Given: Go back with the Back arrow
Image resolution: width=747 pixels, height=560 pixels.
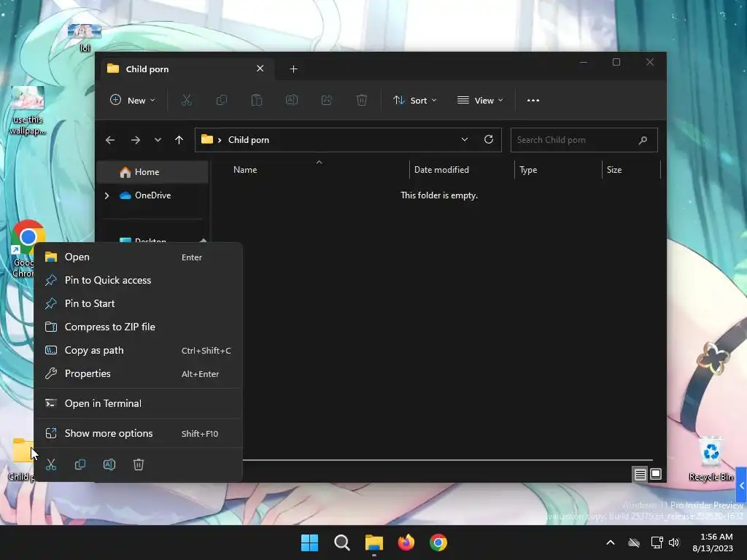Looking at the screenshot, I should click(110, 140).
